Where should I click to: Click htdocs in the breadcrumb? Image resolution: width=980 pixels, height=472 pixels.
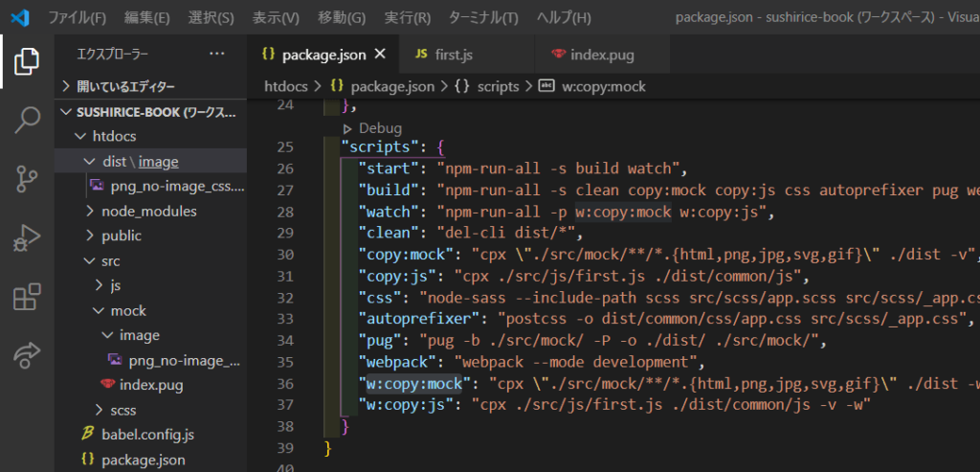(287, 86)
